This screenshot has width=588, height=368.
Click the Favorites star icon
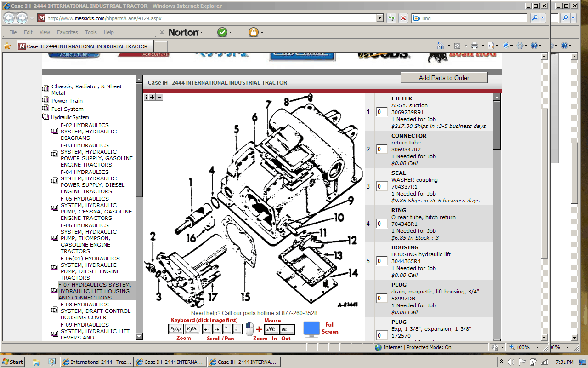[7, 46]
